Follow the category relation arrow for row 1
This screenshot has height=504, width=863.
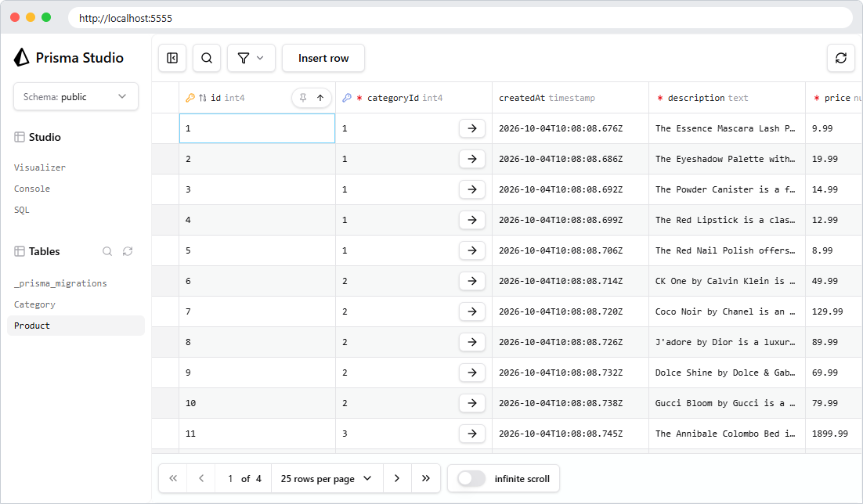(x=472, y=128)
